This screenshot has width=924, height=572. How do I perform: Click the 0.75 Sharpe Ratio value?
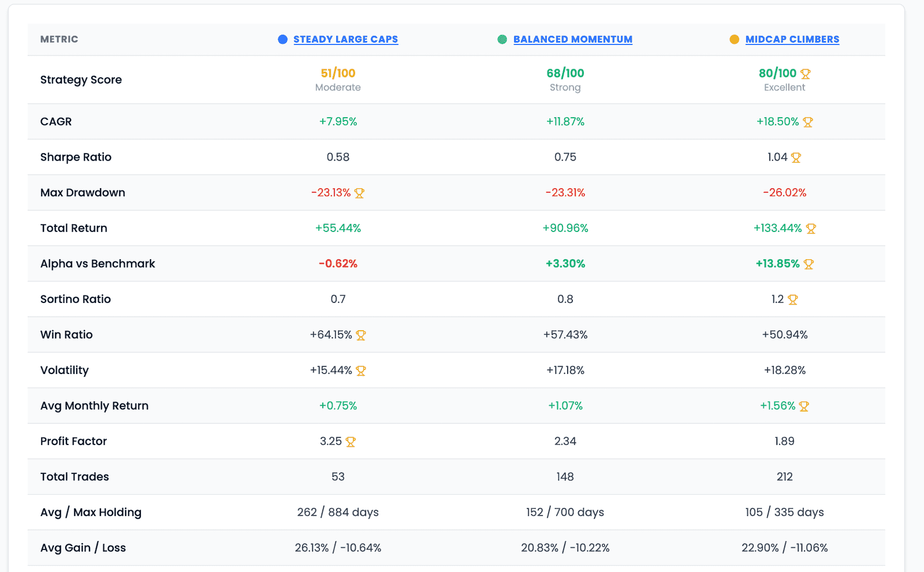(x=565, y=157)
